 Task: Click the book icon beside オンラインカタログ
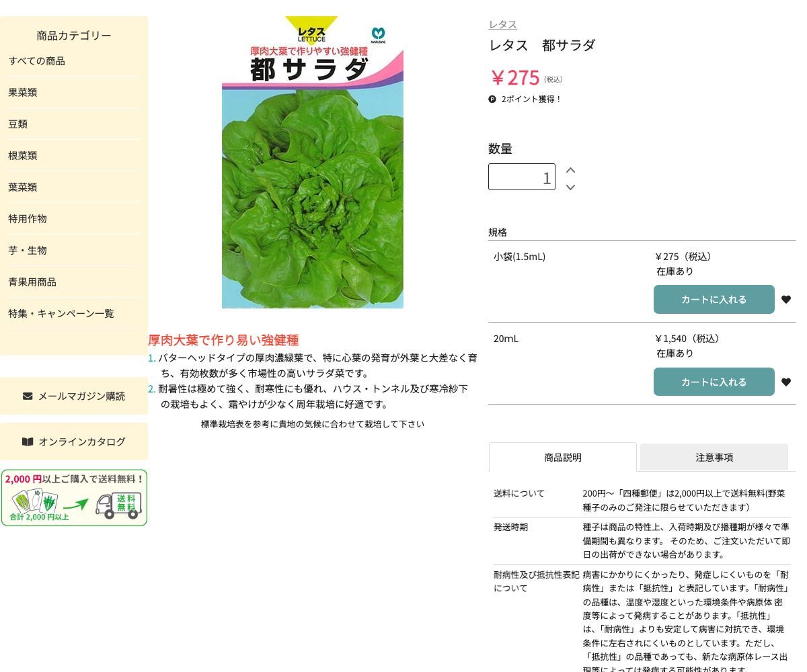28,442
